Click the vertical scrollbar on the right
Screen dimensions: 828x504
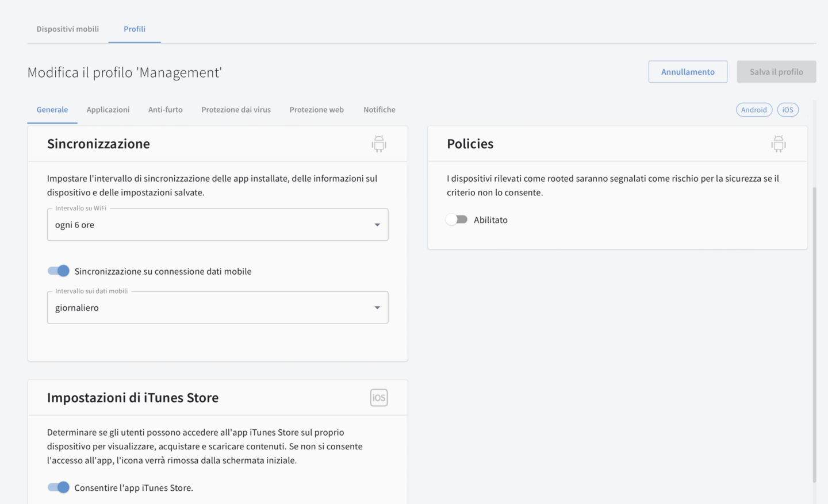[814, 333]
